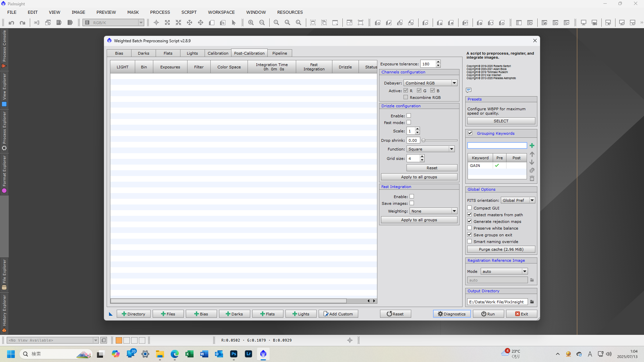This screenshot has height=362, width=644.
Task: Open the RGB/K channel dropdown in toolbar
Action: [x=113, y=22]
